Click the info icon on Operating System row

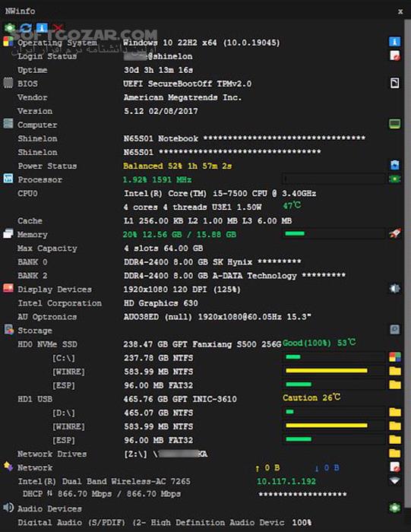pos(394,42)
